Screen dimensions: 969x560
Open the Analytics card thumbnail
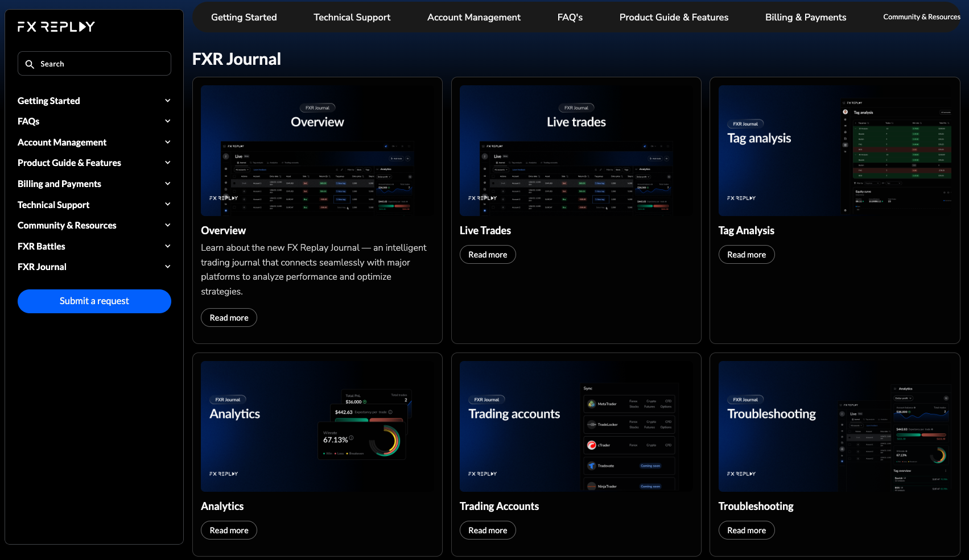[x=317, y=426]
